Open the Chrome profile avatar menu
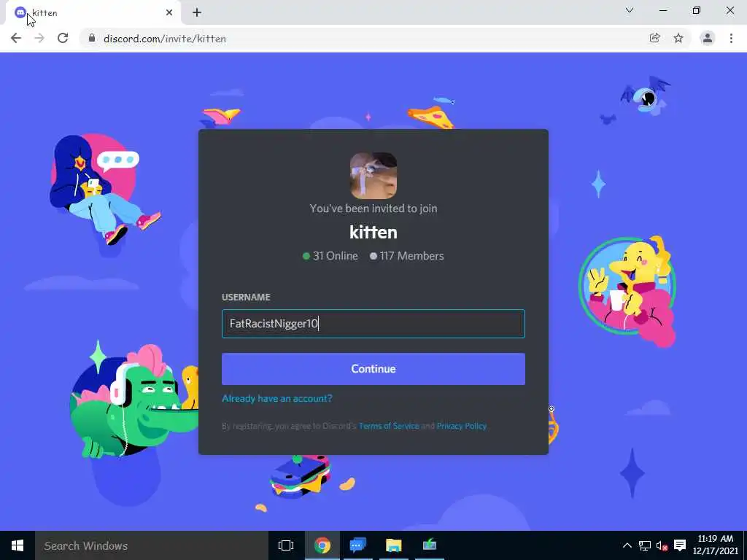Image resolution: width=747 pixels, height=560 pixels. click(708, 38)
